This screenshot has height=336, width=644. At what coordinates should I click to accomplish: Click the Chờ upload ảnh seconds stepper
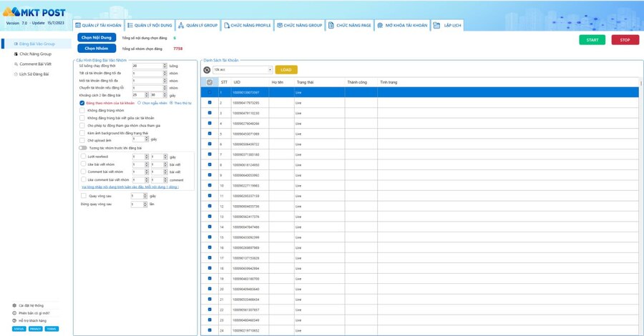(147, 139)
